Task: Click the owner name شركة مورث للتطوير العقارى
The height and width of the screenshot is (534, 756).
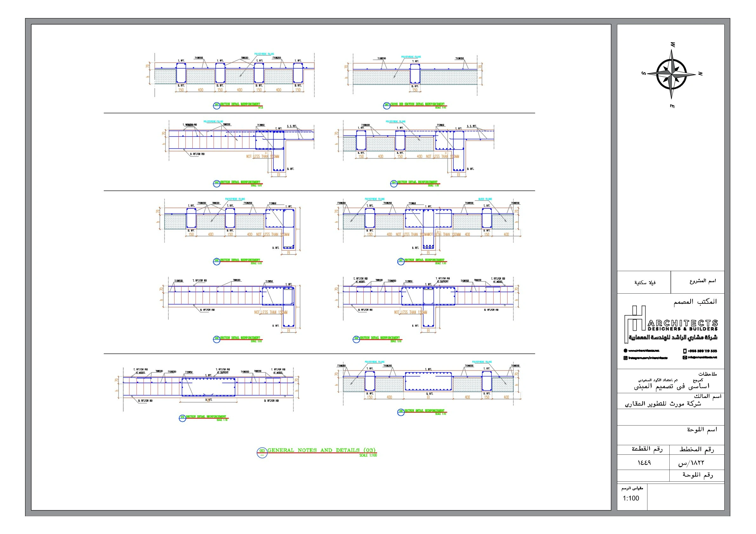Action: (x=663, y=404)
